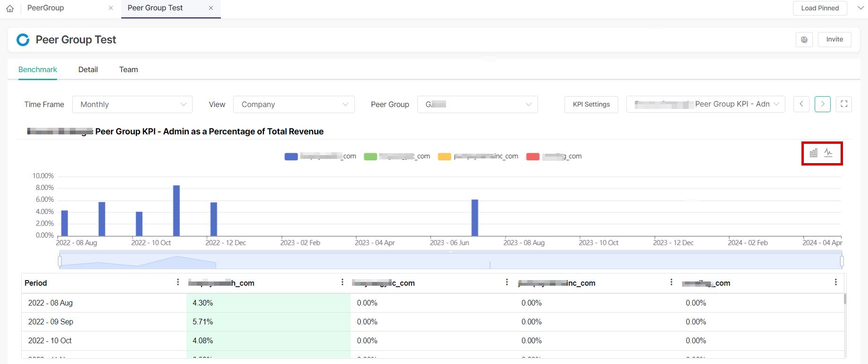This screenshot has width=868, height=364.
Task: Open column menu for inc_com column
Action: point(671,282)
